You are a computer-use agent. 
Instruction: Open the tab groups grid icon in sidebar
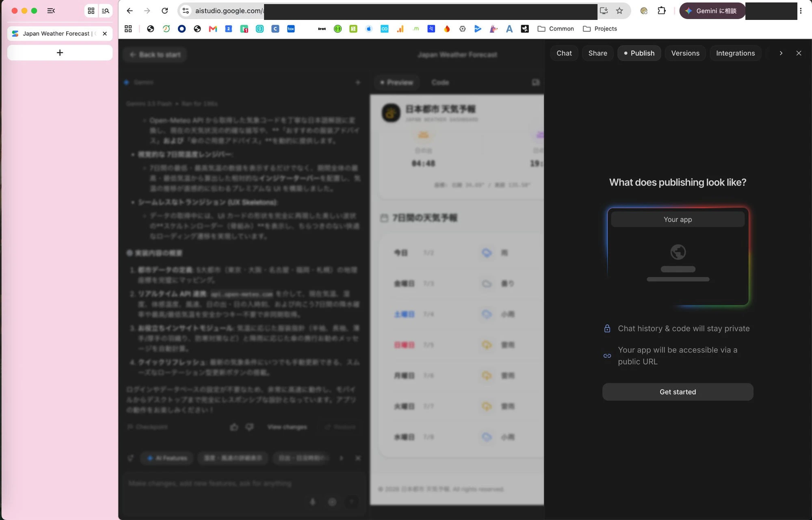(x=91, y=11)
